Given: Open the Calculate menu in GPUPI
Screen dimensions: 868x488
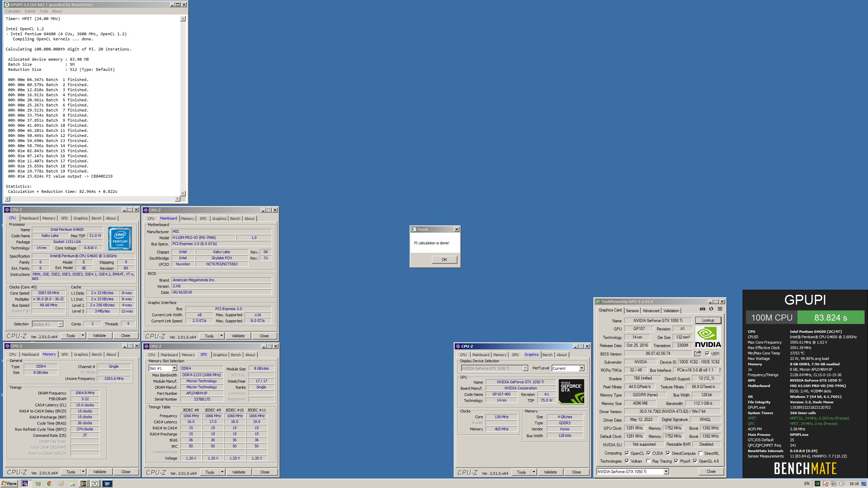Looking at the screenshot, I should (13, 11).
